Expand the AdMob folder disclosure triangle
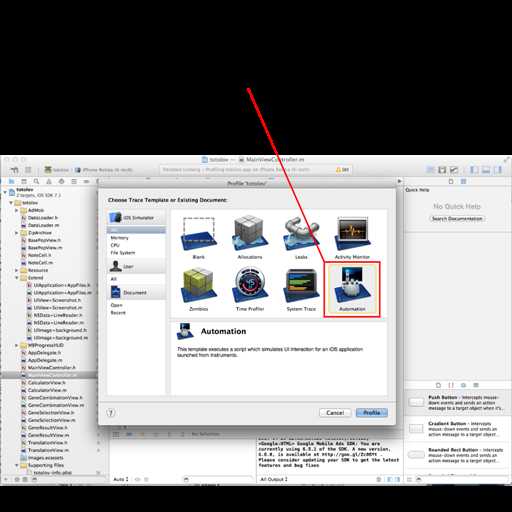Screen dimensions: 512x512 coord(17,210)
